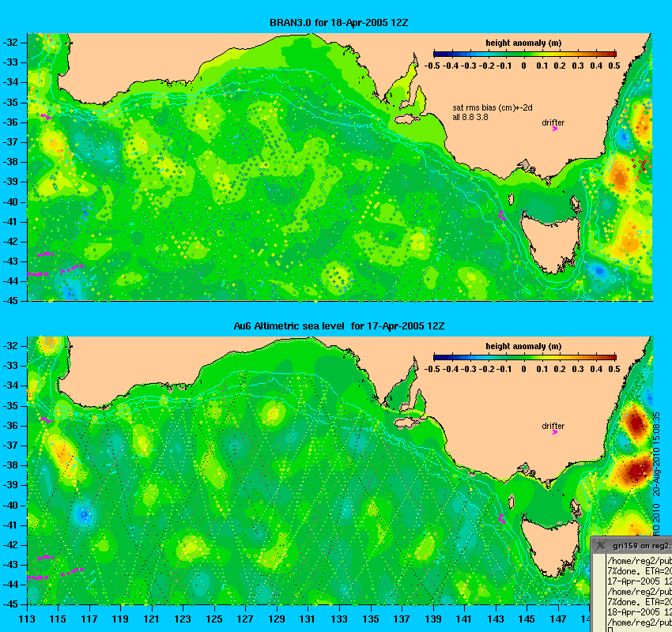This screenshot has height=632, width=672.
Task: Click the '18-Apr-2005' line in the terminal
Action: tap(640, 612)
